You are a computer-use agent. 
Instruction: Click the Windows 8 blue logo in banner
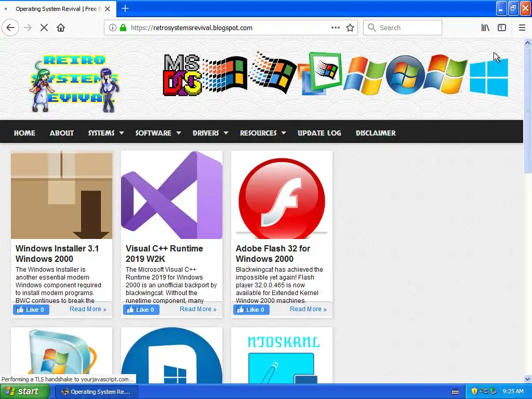(x=489, y=77)
